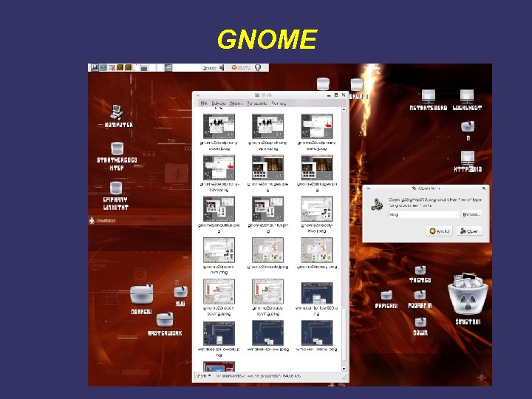The height and width of the screenshot is (399, 532).
Task: Click the gear application icon in the Open With dialog
Action: click(x=377, y=205)
